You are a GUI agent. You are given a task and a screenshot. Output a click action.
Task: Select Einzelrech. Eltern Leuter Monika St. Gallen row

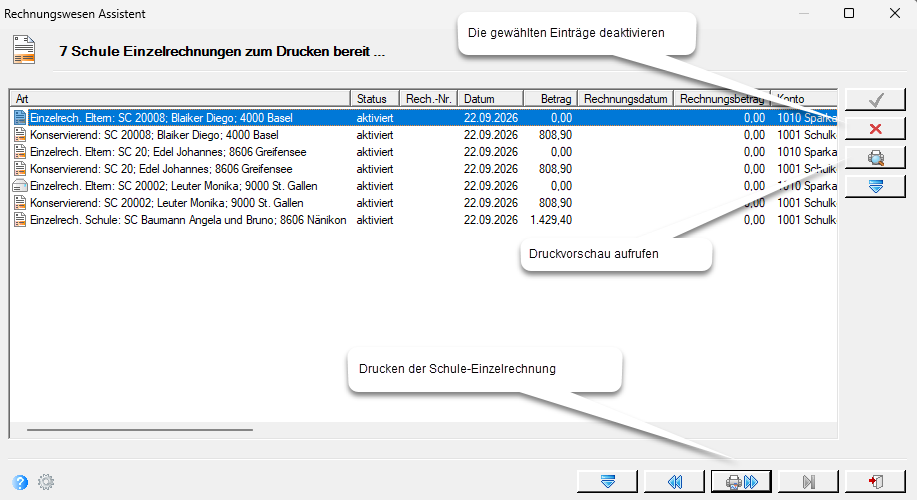(423, 186)
